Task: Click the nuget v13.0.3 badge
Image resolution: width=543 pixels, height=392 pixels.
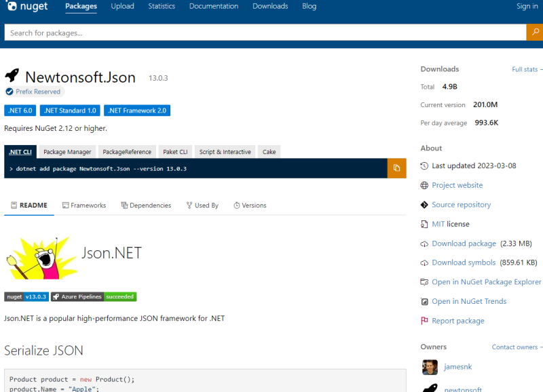Action: pos(26,296)
